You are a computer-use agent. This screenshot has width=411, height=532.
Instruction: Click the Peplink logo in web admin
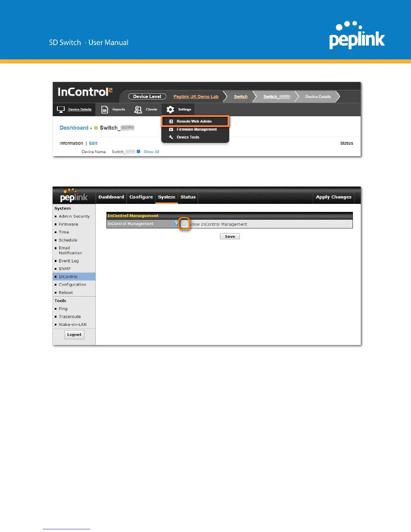click(x=74, y=196)
